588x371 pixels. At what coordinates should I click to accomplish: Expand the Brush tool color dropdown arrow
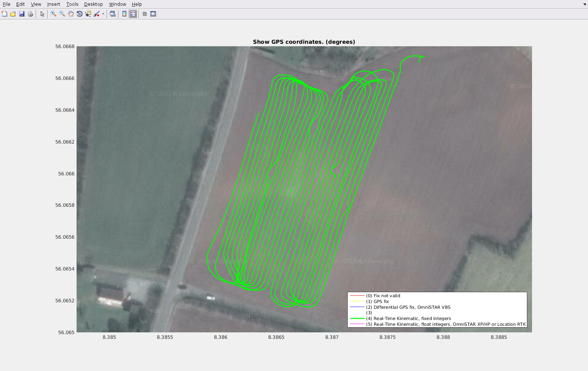click(x=103, y=14)
